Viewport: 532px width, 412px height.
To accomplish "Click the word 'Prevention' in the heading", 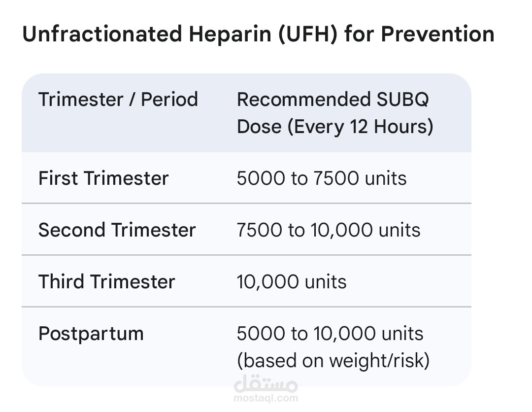I will pyautogui.click(x=438, y=34).
